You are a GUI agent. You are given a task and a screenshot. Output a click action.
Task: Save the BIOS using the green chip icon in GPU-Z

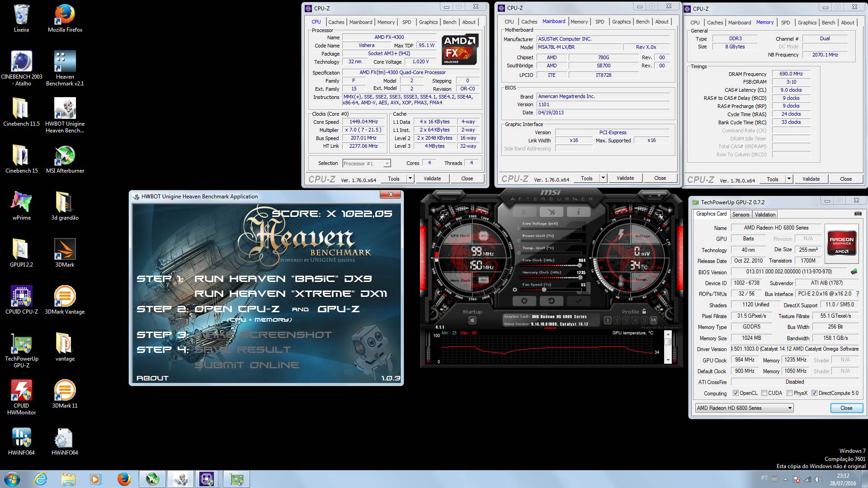pyautogui.click(x=854, y=272)
